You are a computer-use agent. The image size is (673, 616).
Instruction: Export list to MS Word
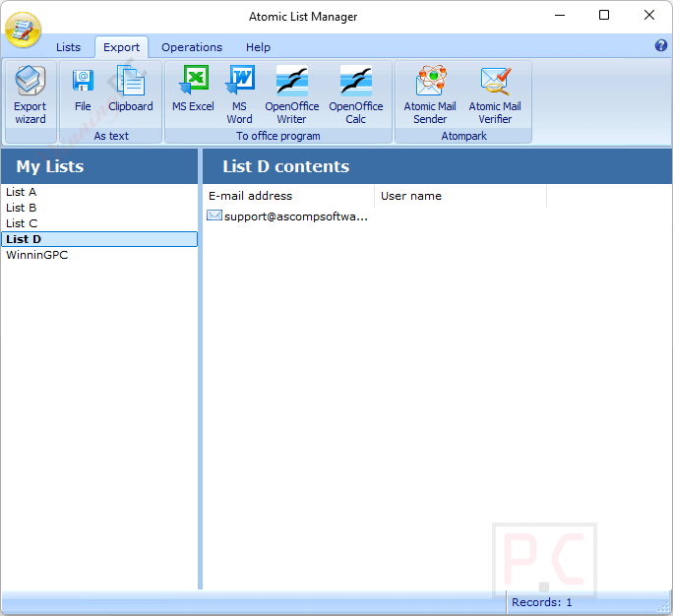239,95
